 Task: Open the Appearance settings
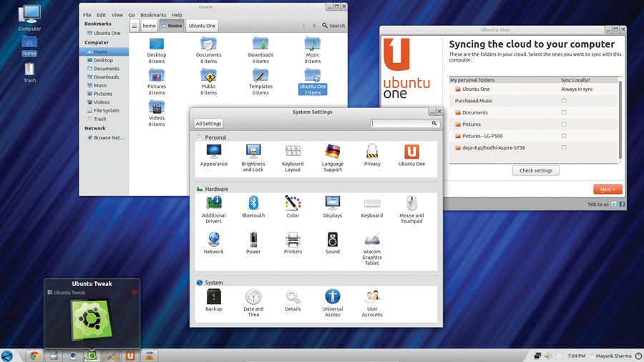coord(213,155)
